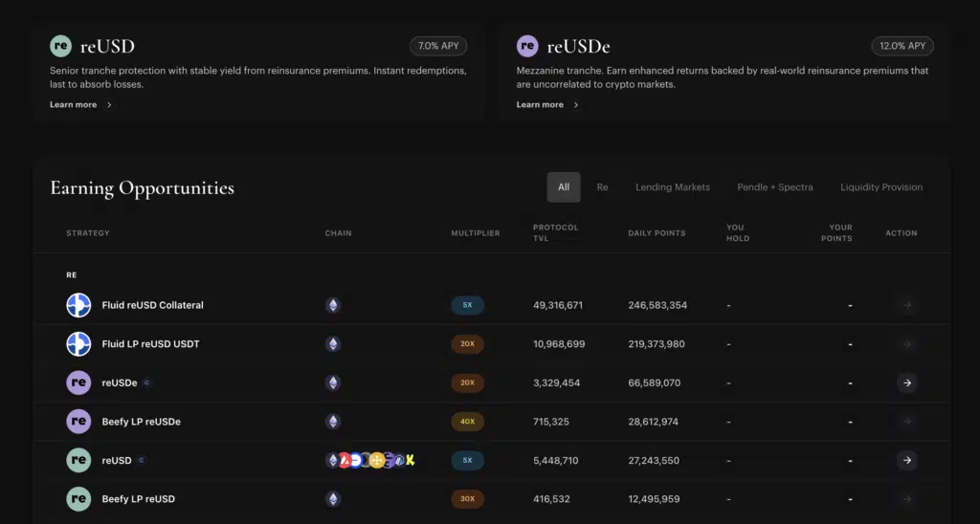The image size is (980, 524).
Task: Click the 7.0% APY badge
Action: [438, 46]
